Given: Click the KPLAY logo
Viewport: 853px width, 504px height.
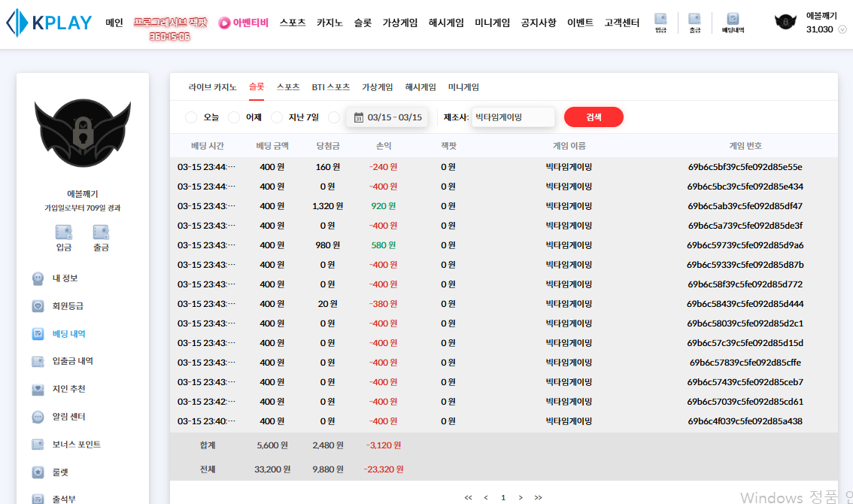Looking at the screenshot, I should (49, 23).
